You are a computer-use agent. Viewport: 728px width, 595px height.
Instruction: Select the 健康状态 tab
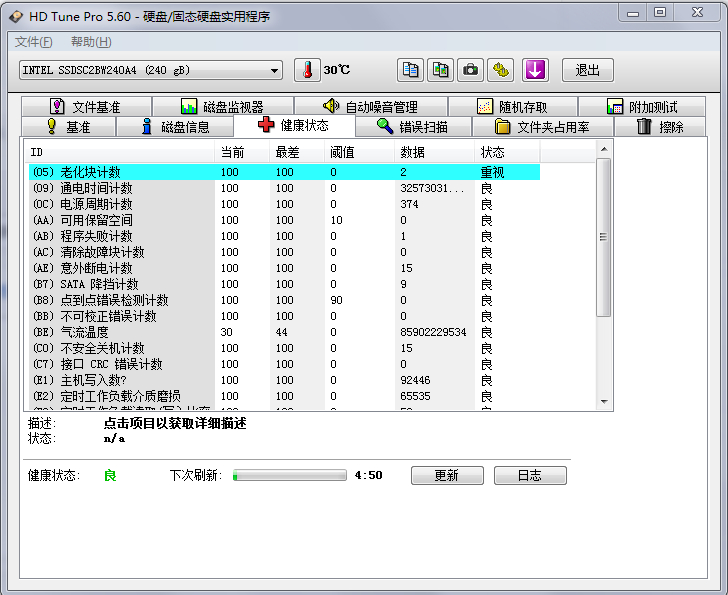pyautogui.click(x=294, y=125)
